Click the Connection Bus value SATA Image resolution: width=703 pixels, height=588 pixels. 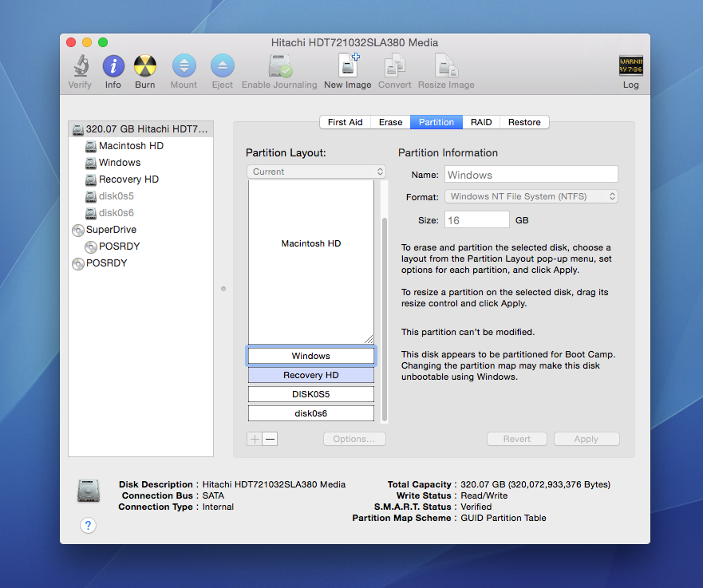(213, 495)
